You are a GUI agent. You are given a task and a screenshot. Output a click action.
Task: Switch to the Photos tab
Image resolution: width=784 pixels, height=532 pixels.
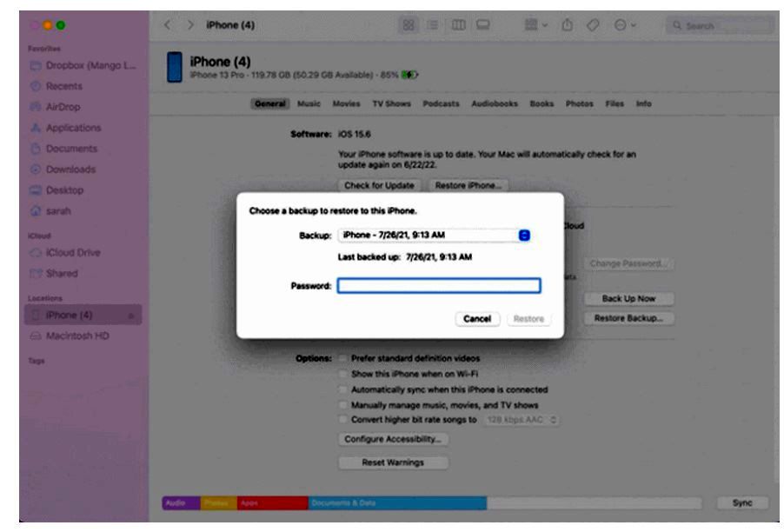pyautogui.click(x=575, y=103)
